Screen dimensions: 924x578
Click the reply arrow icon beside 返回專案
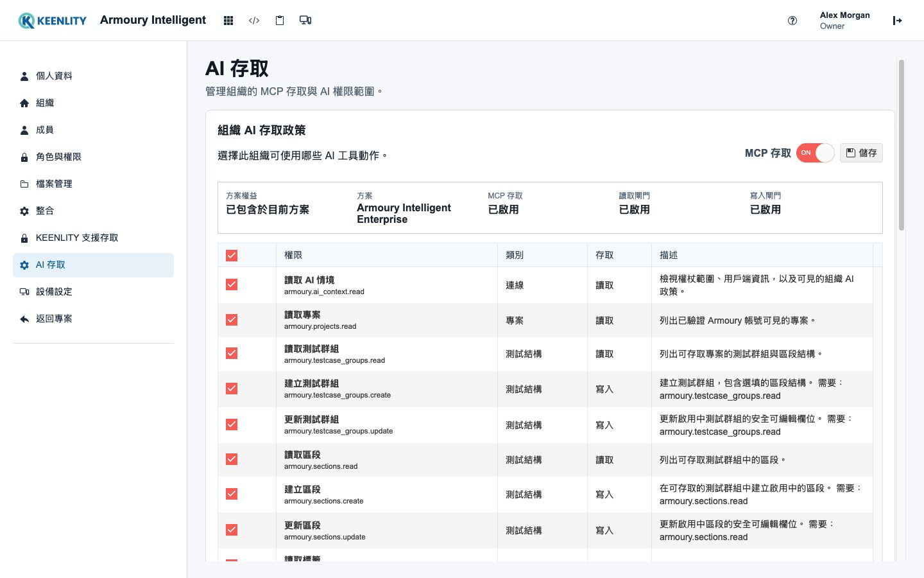(x=24, y=319)
